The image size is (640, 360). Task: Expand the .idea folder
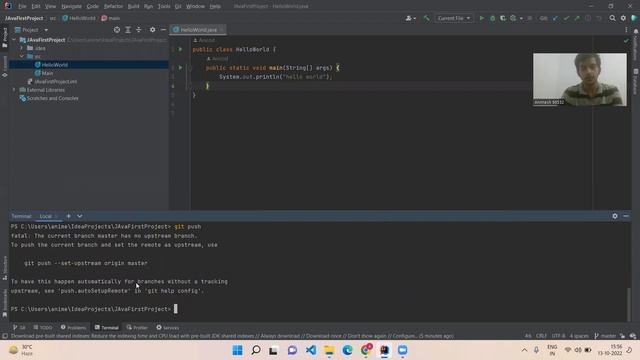tap(22, 48)
